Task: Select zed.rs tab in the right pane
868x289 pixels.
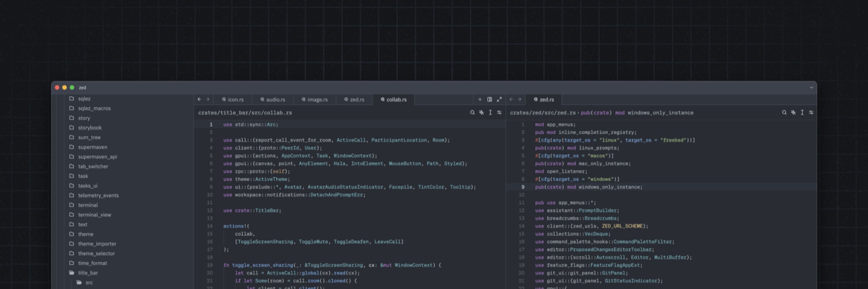Action: pyautogui.click(x=543, y=100)
